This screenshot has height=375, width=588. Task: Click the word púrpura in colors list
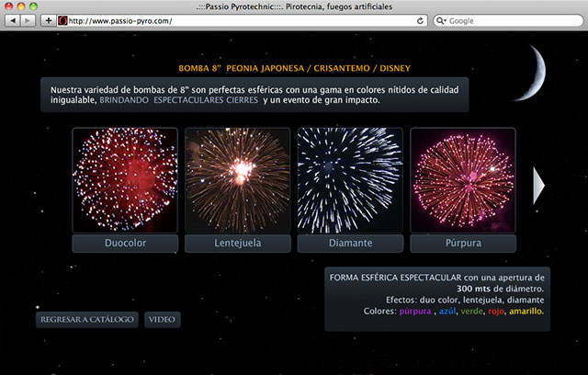coord(415,312)
